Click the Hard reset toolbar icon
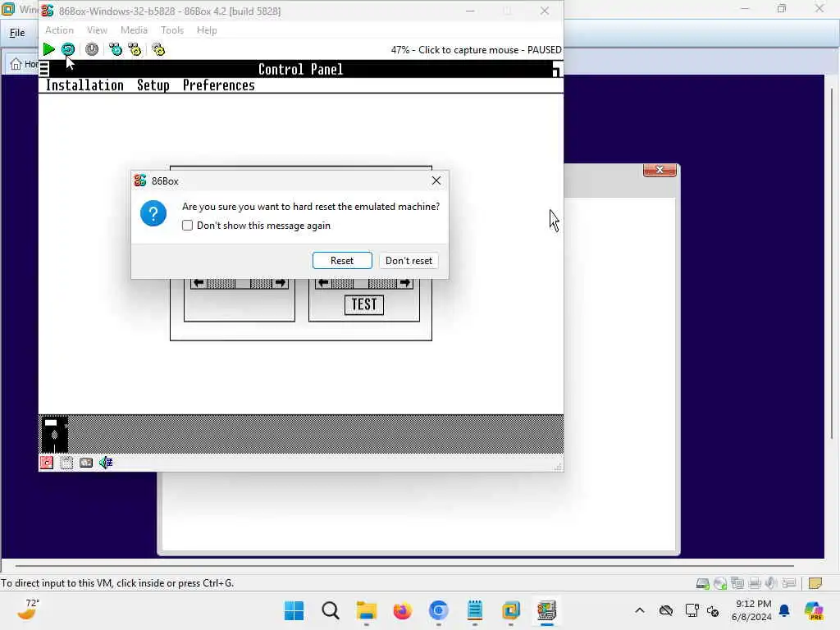Screen dimensions: 840x630 coord(68,49)
